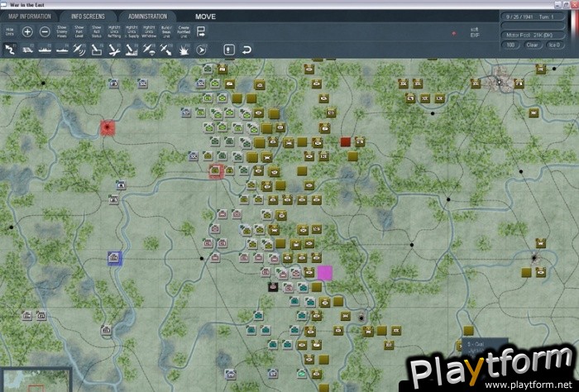Click the overview minimap in the corner
The width and height of the screenshot is (579, 392).
click(x=36, y=380)
